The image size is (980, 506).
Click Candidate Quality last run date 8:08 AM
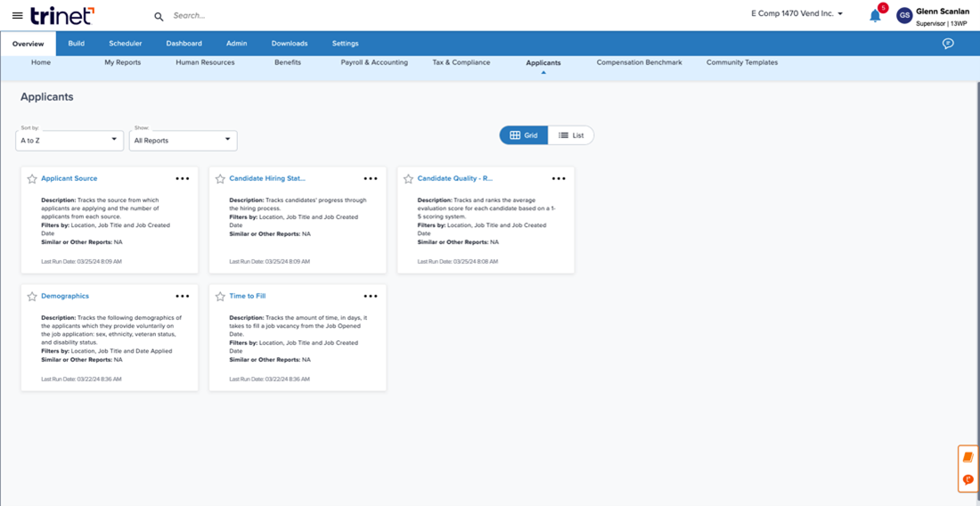pos(458,262)
